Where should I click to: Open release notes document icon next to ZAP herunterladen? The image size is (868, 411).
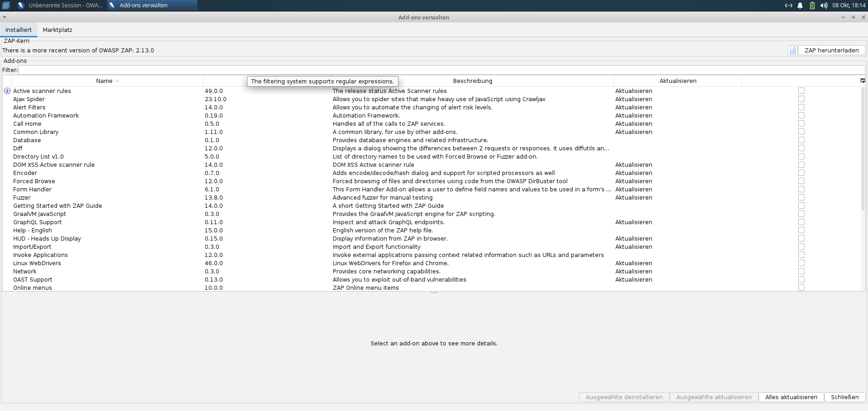click(793, 51)
